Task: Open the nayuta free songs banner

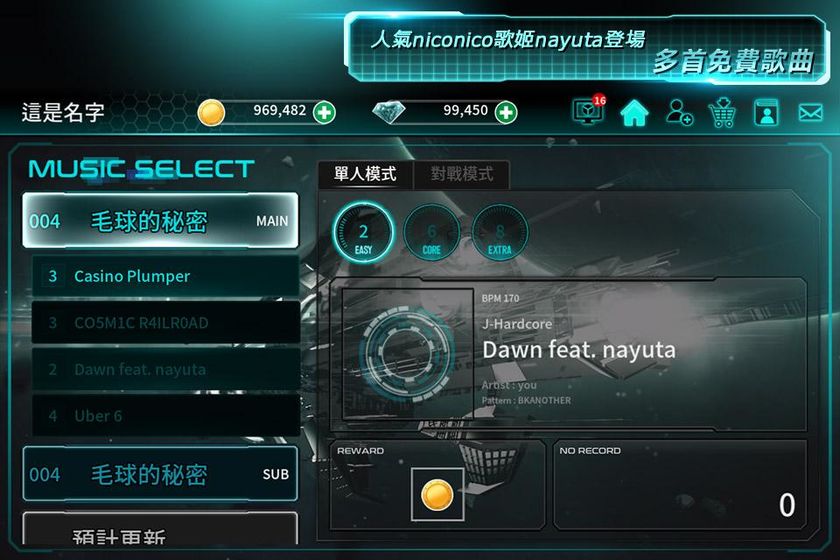Action: [587, 49]
